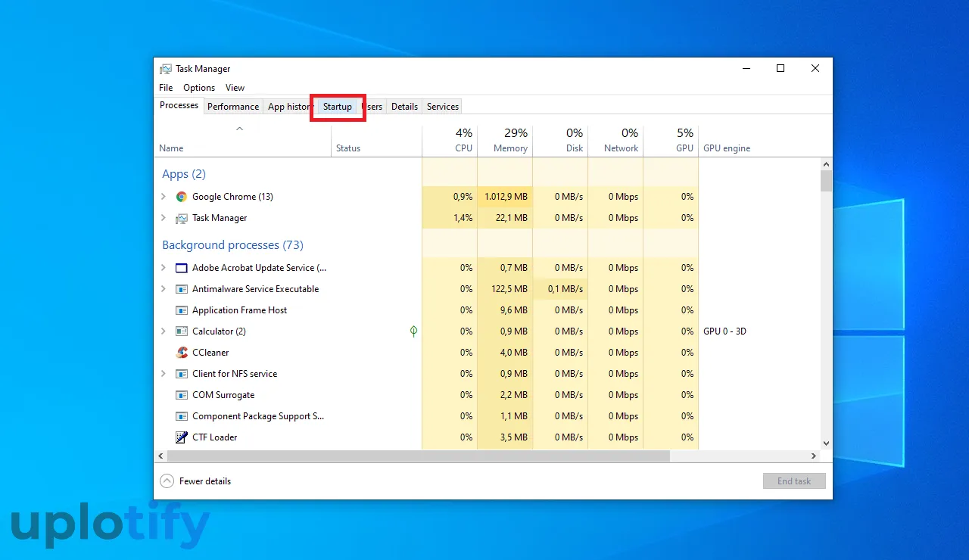The height and width of the screenshot is (560, 969).
Task: Click the horizontal scrollbar right arrow
Action: coord(814,456)
